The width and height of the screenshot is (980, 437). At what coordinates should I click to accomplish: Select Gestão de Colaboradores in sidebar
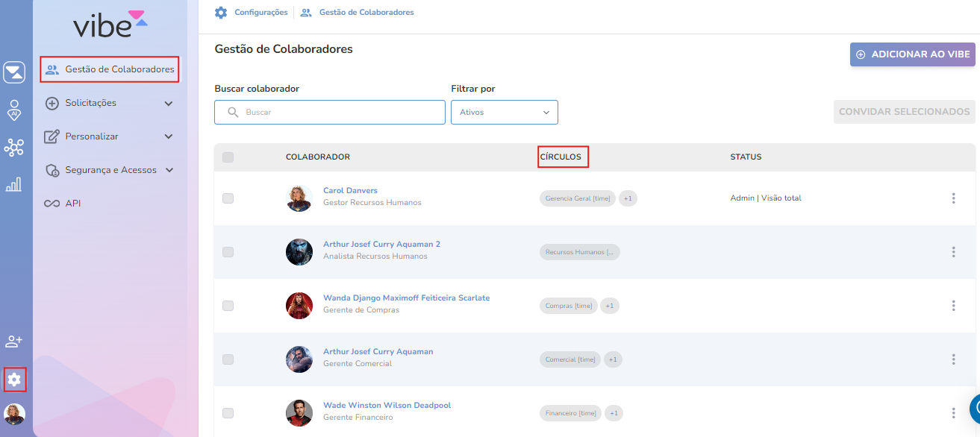coord(110,69)
